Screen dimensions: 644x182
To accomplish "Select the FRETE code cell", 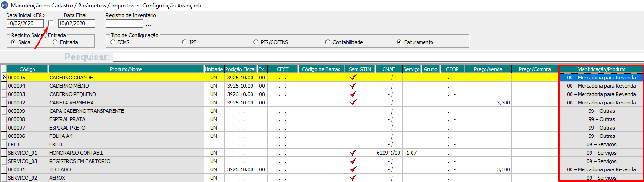I will tap(27, 144).
